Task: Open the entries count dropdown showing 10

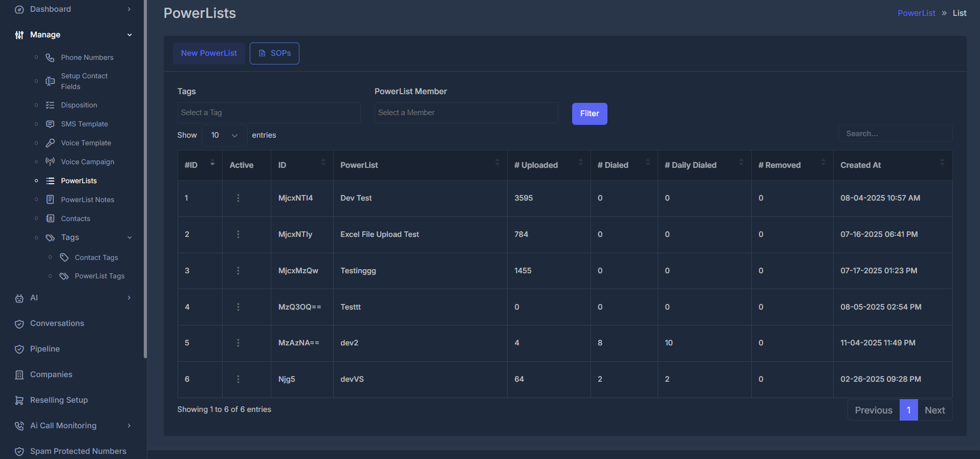Action: pos(225,135)
